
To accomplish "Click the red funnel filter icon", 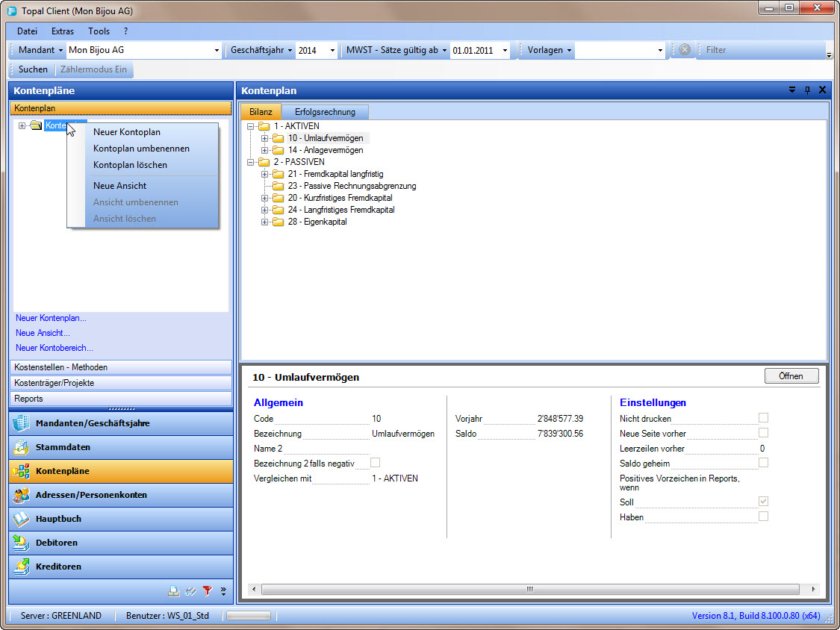I will (208, 591).
